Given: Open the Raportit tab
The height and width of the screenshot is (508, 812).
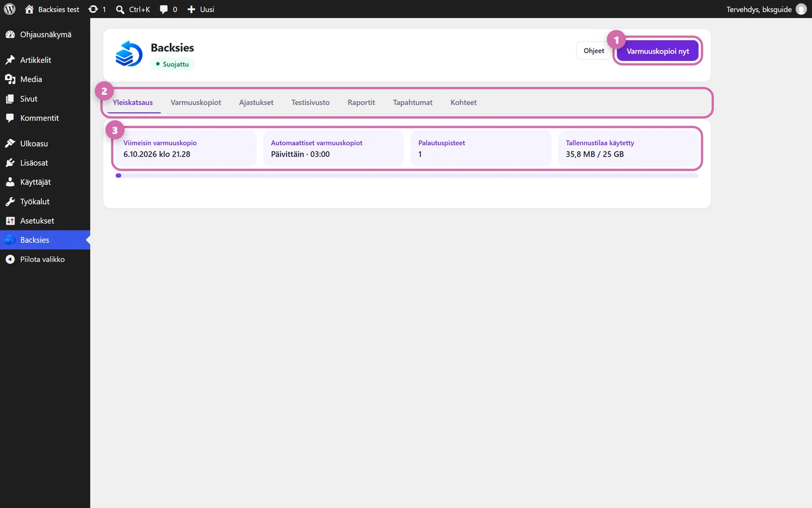Looking at the screenshot, I should pyautogui.click(x=361, y=103).
